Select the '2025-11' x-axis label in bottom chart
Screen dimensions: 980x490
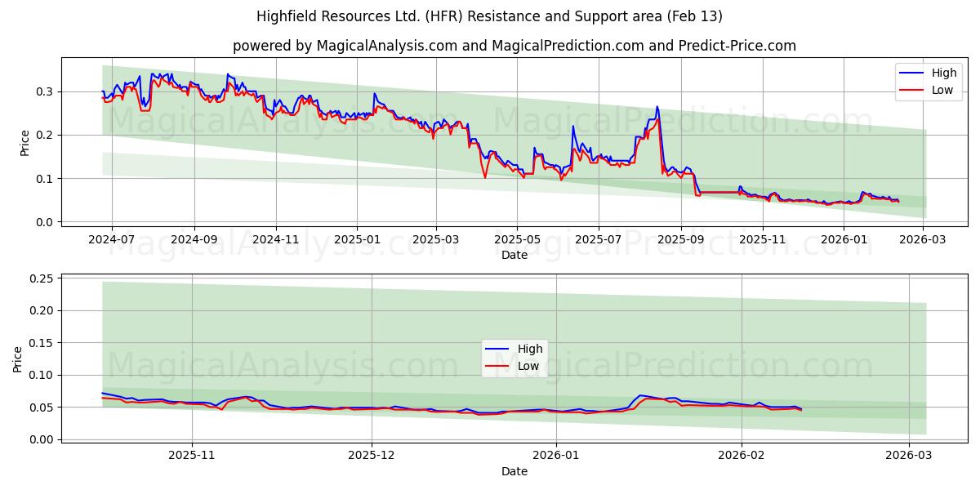click(x=192, y=457)
